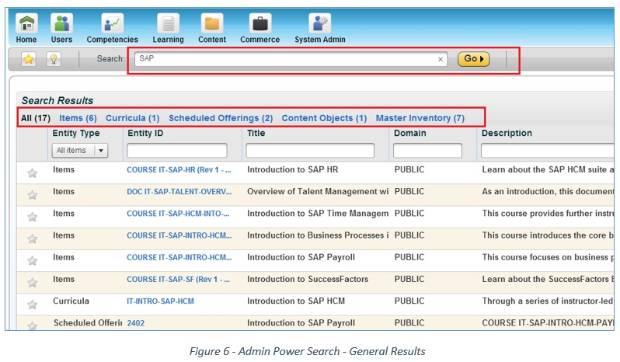Click the Title column header

coord(256,133)
